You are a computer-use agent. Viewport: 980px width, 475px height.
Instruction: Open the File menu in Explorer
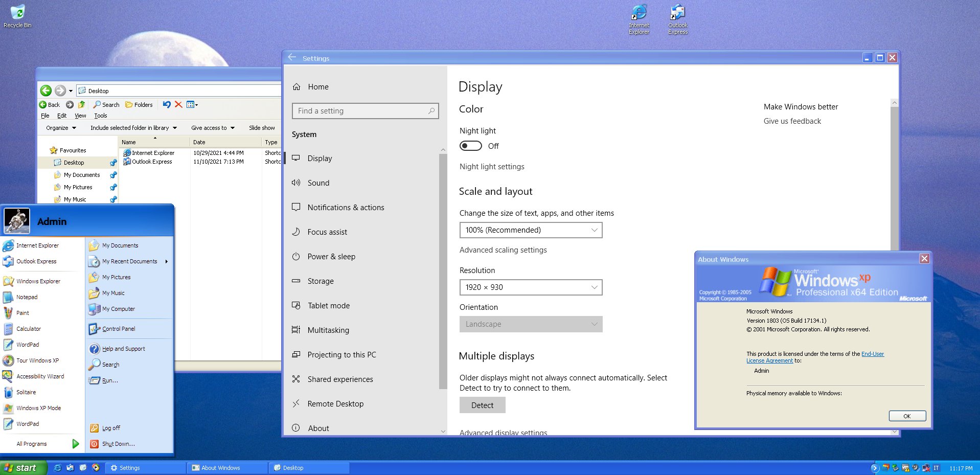click(45, 116)
